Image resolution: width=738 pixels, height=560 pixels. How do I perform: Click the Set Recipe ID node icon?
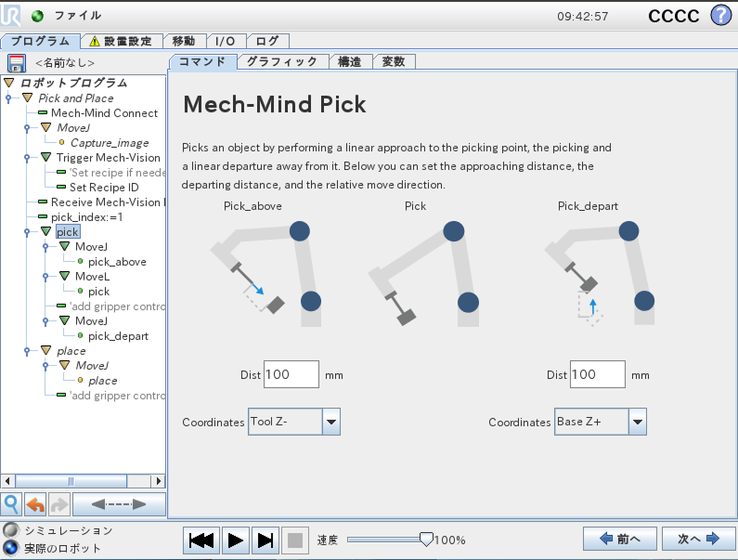61,187
